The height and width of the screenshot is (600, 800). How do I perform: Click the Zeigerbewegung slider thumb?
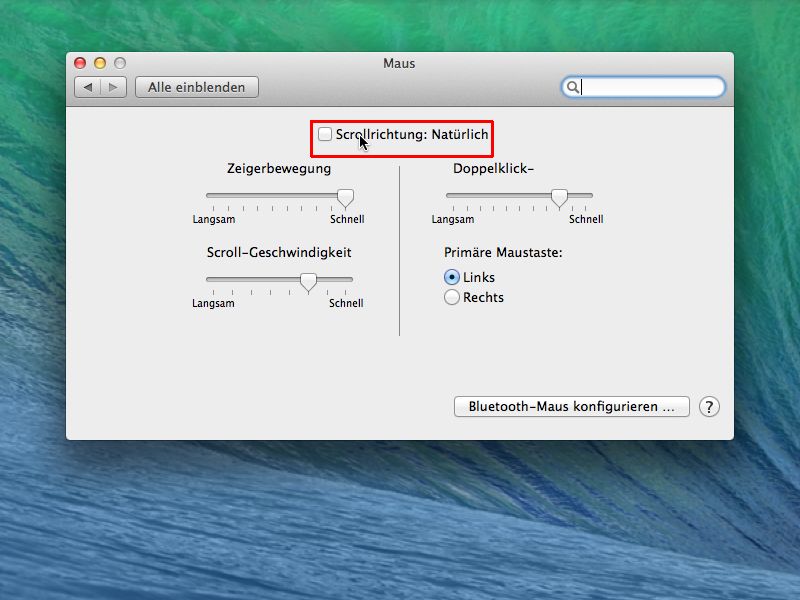pos(345,198)
